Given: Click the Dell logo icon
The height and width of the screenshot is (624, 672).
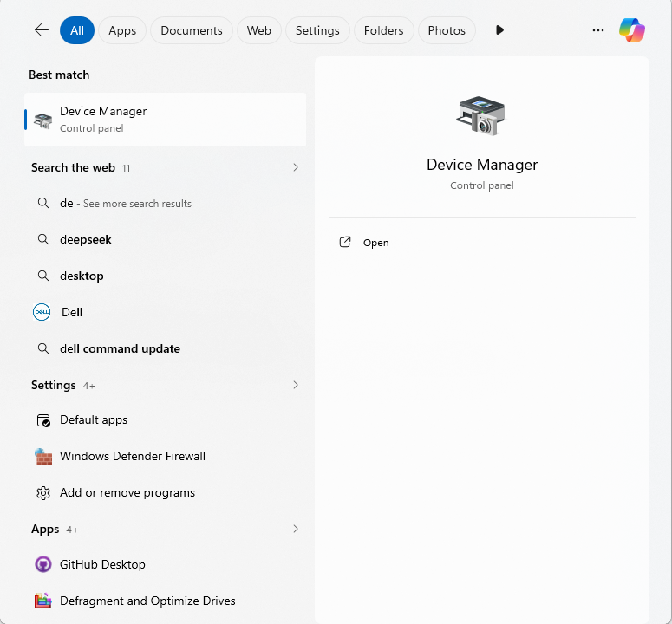Looking at the screenshot, I should 42,312.
